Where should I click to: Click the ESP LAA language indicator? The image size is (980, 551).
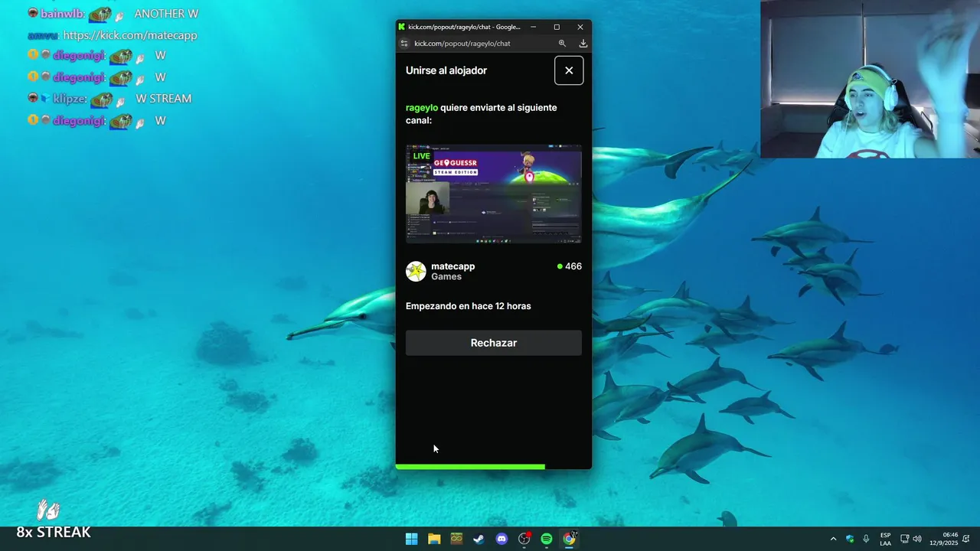(885, 539)
